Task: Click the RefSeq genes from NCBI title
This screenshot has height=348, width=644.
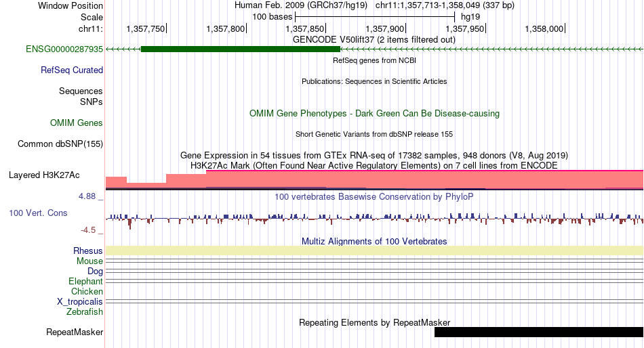Action: pyautogui.click(x=374, y=60)
